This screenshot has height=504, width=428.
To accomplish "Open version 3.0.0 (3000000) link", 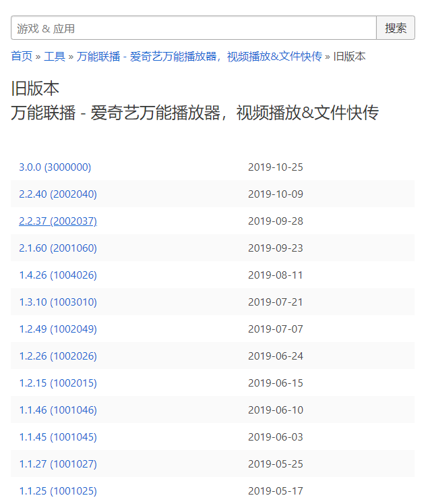I will (x=55, y=167).
